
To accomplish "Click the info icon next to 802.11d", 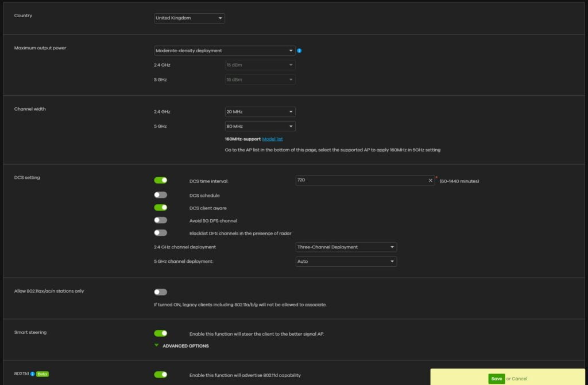I will pyautogui.click(x=33, y=374).
